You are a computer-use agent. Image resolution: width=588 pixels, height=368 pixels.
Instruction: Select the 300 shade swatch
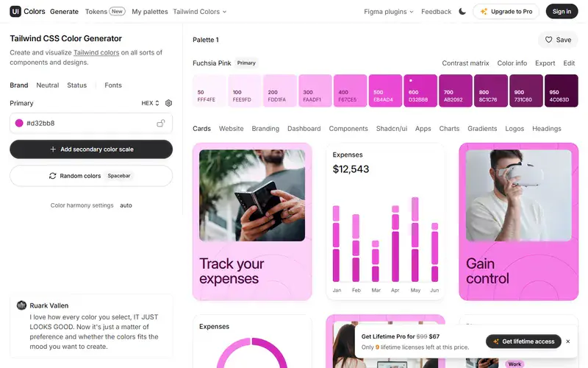coord(315,91)
